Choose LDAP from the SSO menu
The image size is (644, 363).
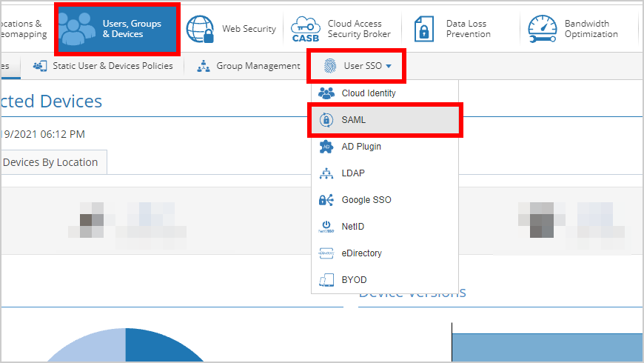coord(385,173)
